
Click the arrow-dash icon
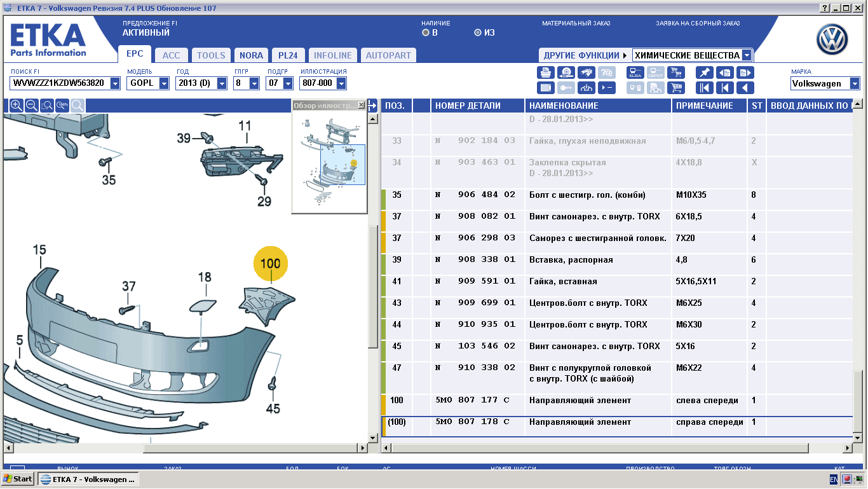coord(607,88)
